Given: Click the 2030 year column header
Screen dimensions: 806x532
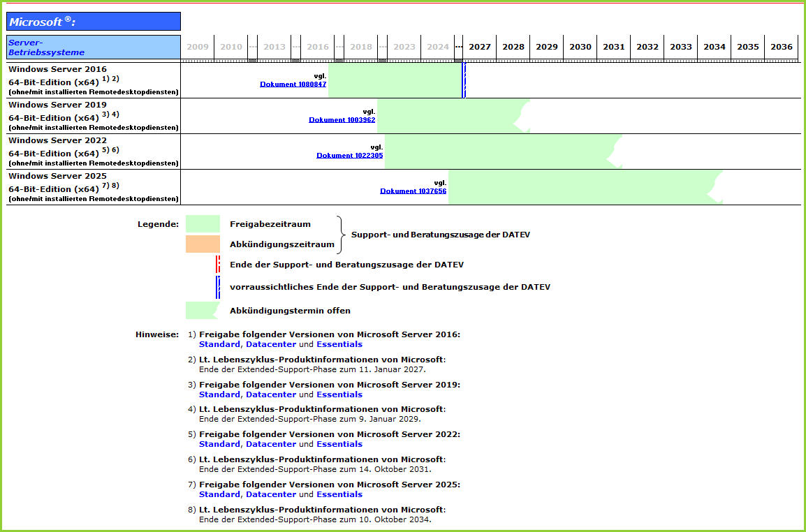Looking at the screenshot, I should (x=580, y=47).
